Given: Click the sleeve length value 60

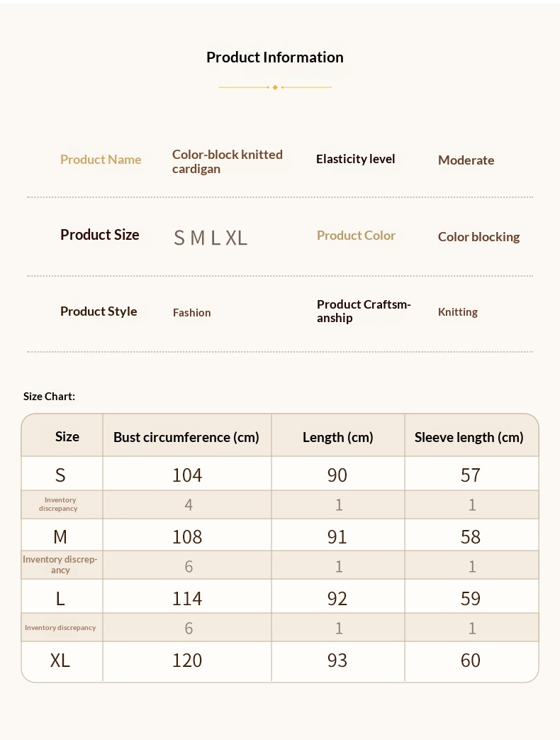Looking at the screenshot, I should point(470,661).
